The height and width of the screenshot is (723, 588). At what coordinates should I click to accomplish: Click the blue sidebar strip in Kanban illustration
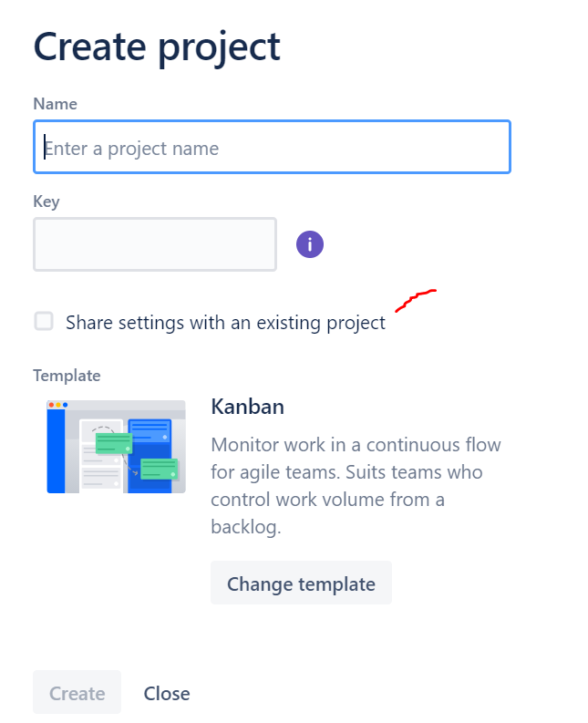coord(56,451)
